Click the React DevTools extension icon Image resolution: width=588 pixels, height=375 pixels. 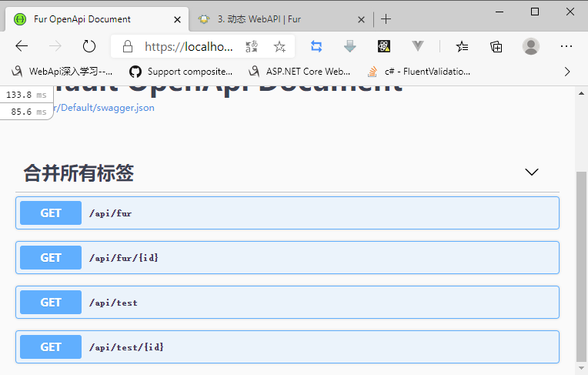(x=383, y=46)
